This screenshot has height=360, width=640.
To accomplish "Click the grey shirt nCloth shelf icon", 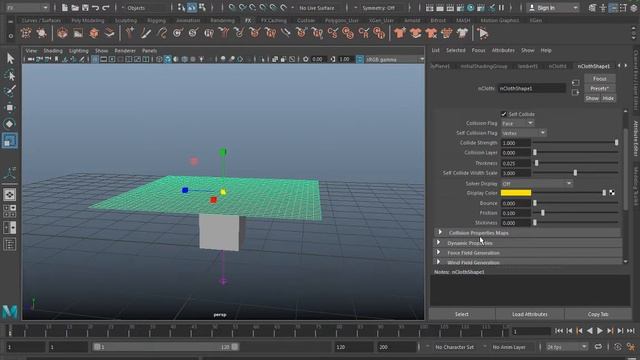I will (462, 33).
